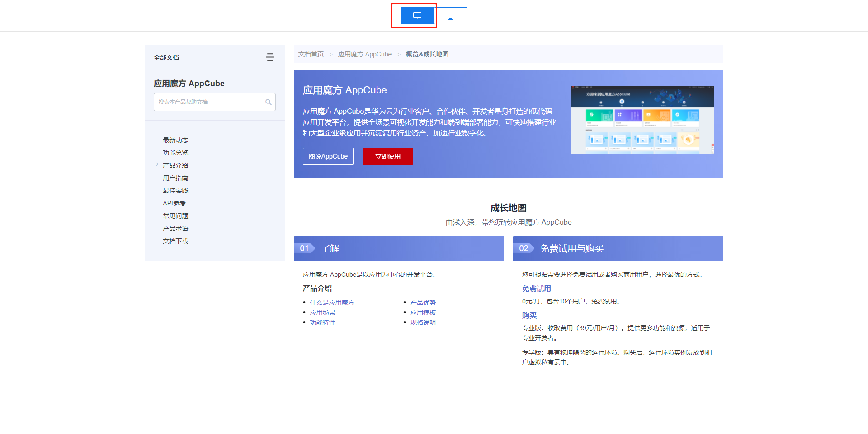Open 常见问题 in the sidebar
The image size is (868, 434).
[175, 216]
